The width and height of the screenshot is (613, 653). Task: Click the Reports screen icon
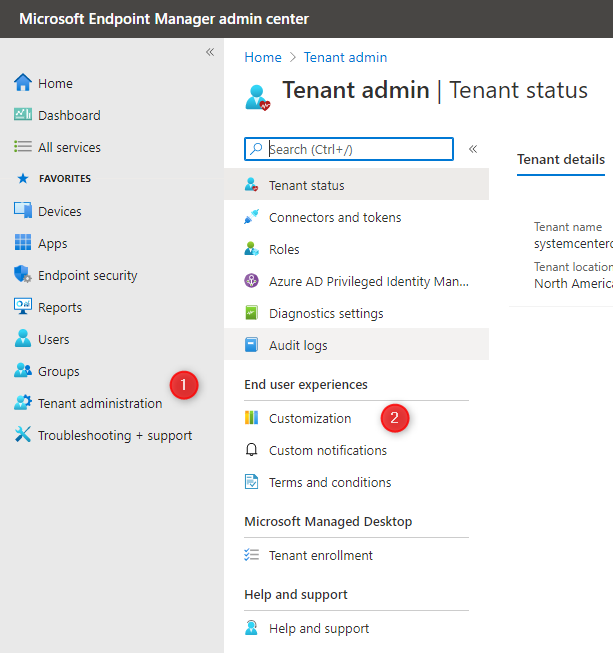click(x=23, y=306)
